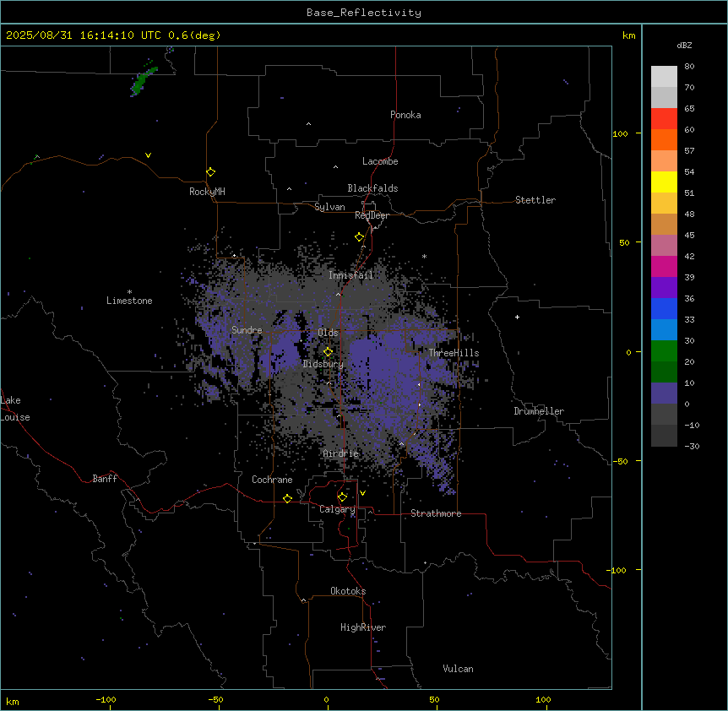This screenshot has width=728, height=711.
Task: Click the ThreeHills label
Action: pyautogui.click(x=454, y=353)
